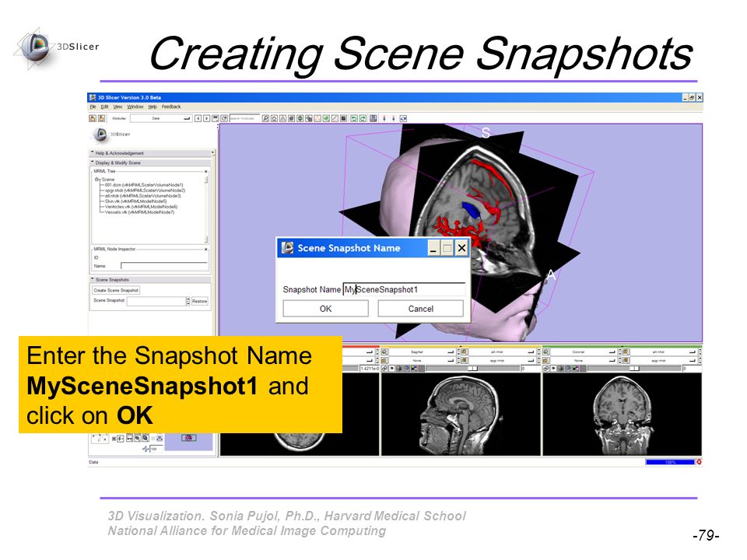Open the Modules dropdown showing Data

click(161, 118)
